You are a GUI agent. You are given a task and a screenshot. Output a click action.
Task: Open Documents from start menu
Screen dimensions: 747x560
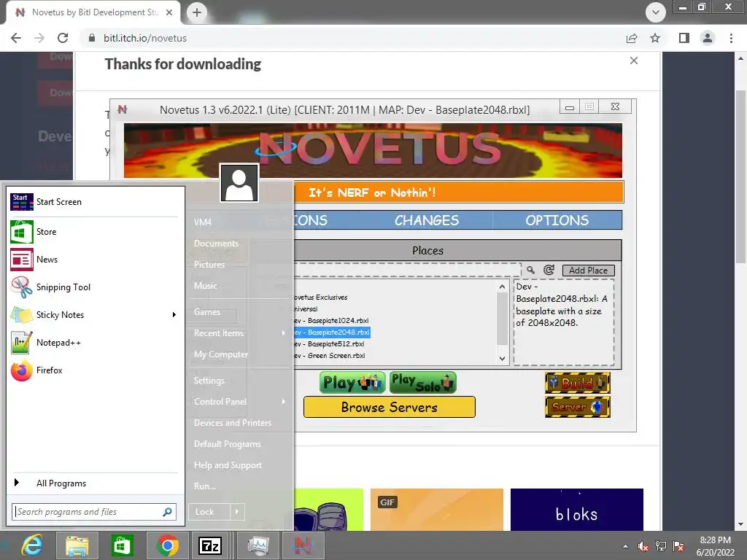point(216,244)
